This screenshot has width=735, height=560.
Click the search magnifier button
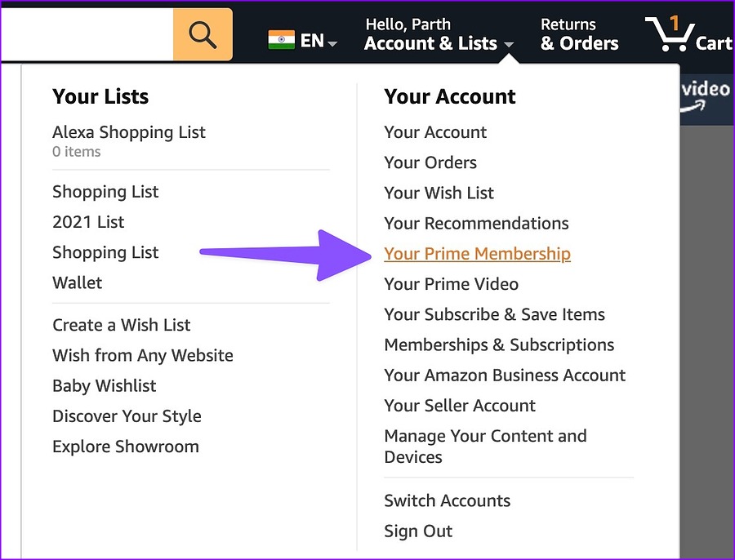(203, 35)
